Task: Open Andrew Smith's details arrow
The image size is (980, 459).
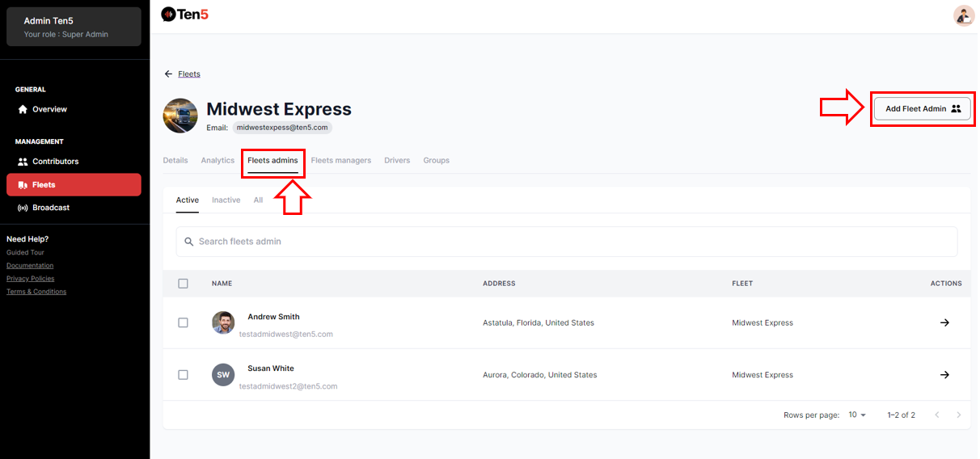Action: 944,322
